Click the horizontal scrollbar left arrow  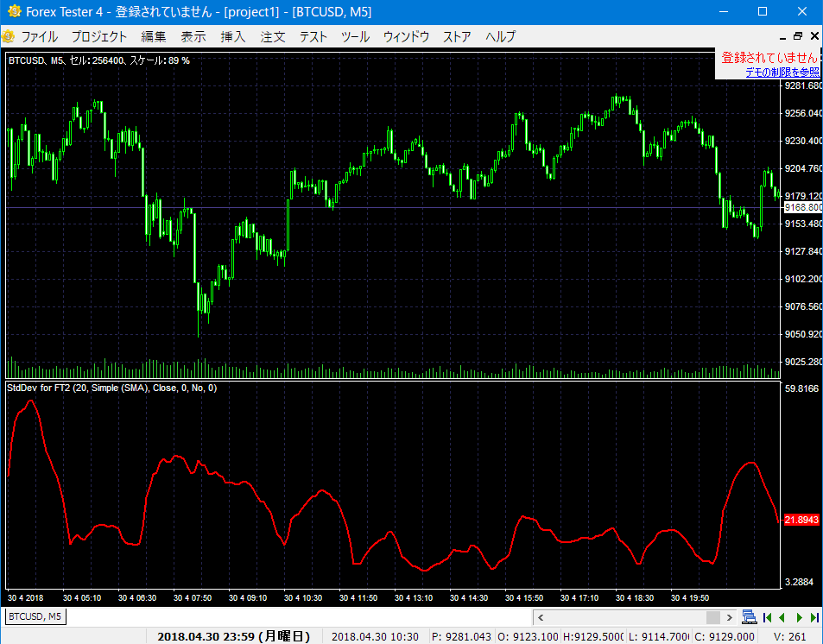(541, 617)
